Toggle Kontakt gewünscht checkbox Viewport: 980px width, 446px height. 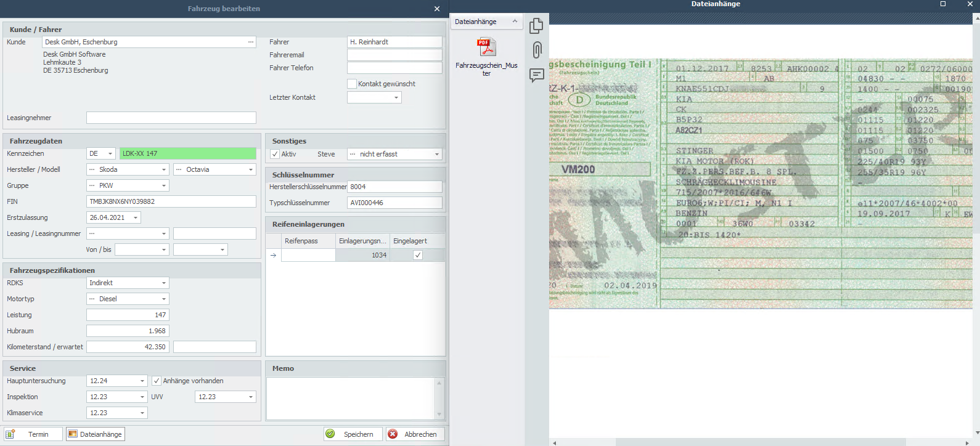[352, 84]
